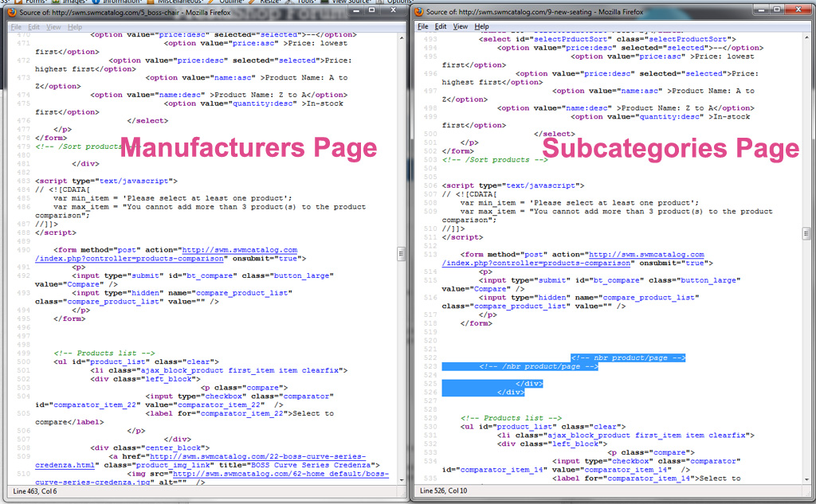This screenshot has height=504, width=816.
Task: Open the 62-home_default image src link on line 510
Action: (x=212, y=478)
